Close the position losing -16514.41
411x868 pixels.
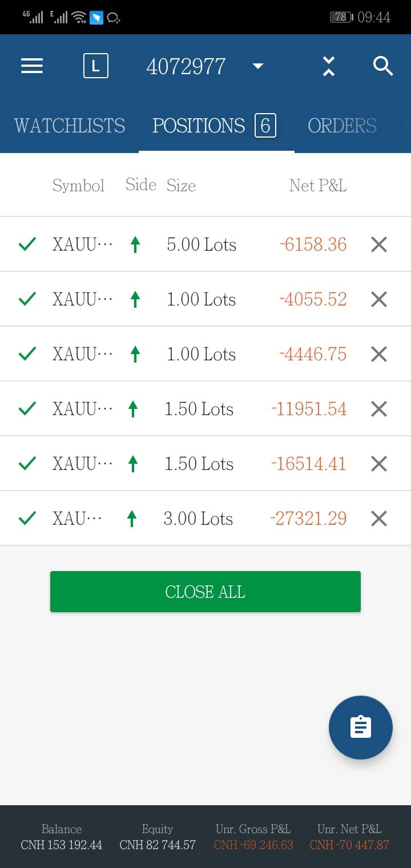coord(379,464)
